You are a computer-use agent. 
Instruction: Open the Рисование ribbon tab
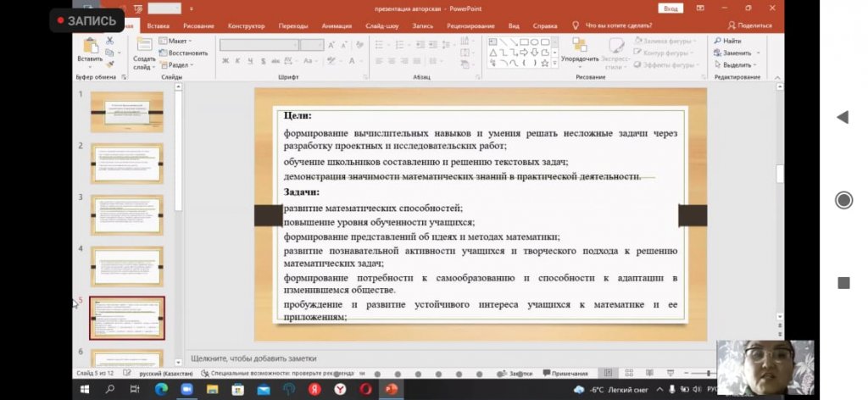tap(198, 26)
